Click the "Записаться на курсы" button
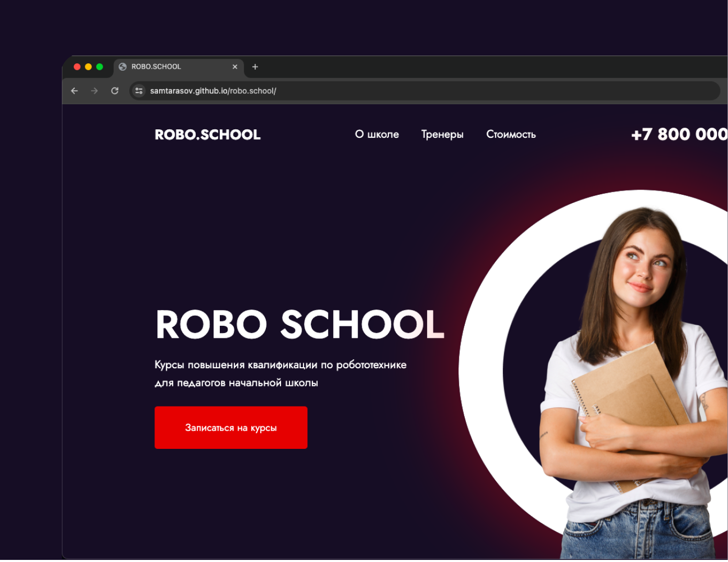Image resolution: width=728 pixels, height=562 pixels. point(231,427)
